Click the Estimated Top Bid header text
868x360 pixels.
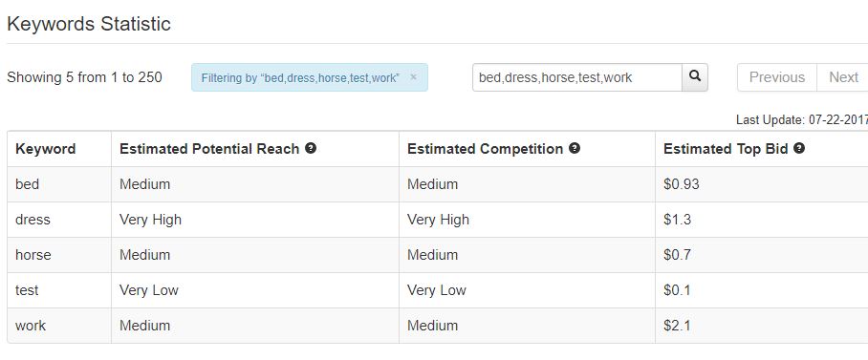click(726, 149)
